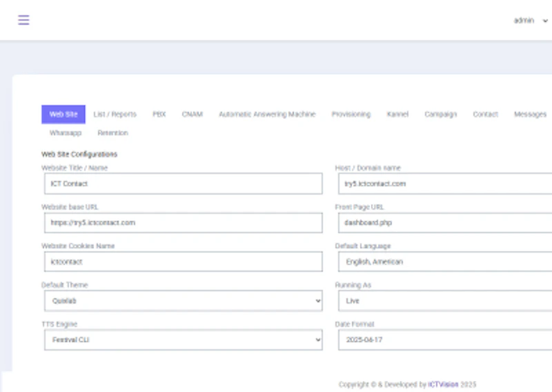Image resolution: width=552 pixels, height=392 pixels.
Task: Open the Running As dropdown
Action: tap(445, 301)
